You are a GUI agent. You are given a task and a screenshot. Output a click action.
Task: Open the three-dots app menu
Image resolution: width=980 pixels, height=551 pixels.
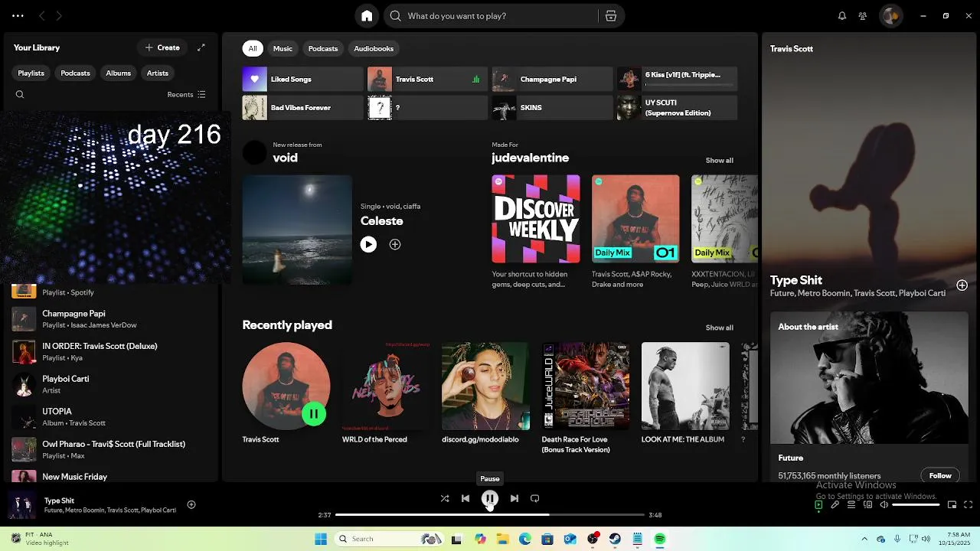[x=18, y=16]
